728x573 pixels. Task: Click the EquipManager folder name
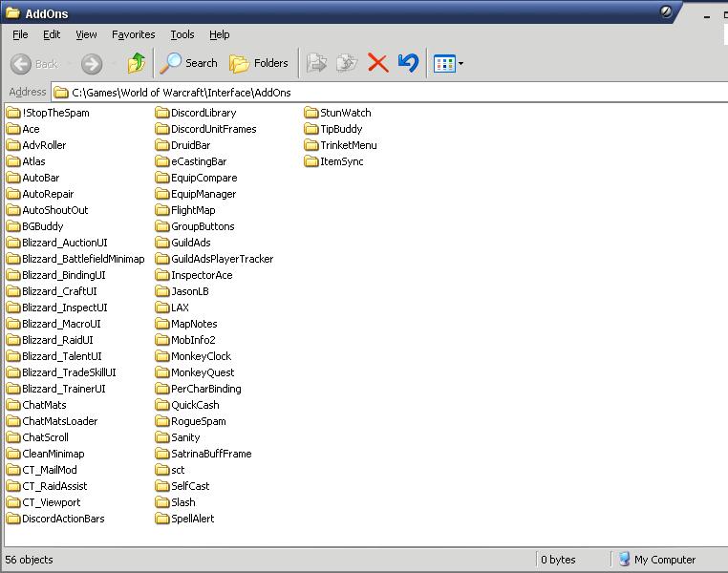click(x=203, y=194)
